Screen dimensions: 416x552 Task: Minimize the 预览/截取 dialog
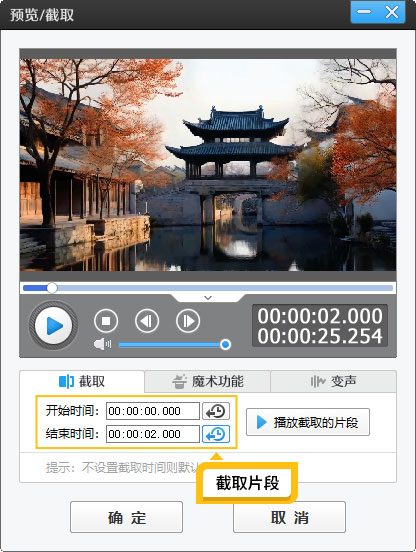click(364, 12)
